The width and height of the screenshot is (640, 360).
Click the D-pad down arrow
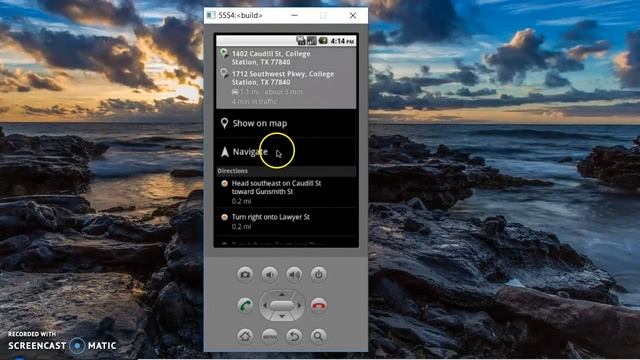(x=282, y=316)
